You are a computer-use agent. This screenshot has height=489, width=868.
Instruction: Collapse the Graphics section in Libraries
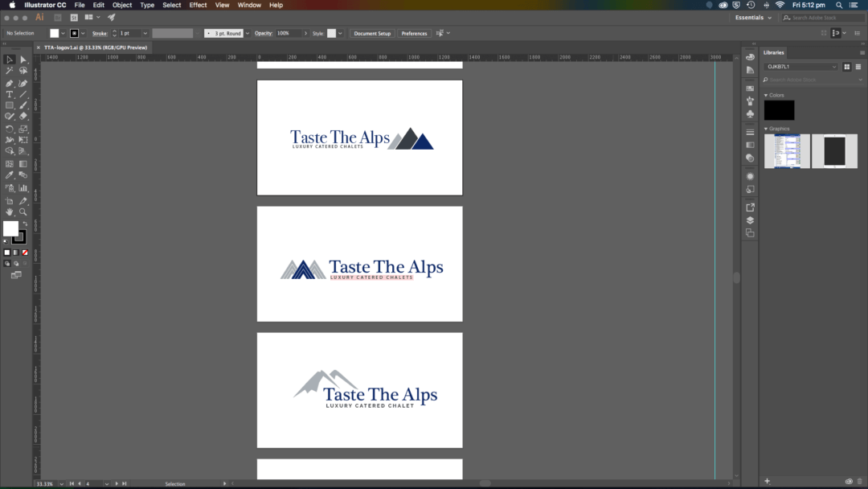tap(766, 129)
